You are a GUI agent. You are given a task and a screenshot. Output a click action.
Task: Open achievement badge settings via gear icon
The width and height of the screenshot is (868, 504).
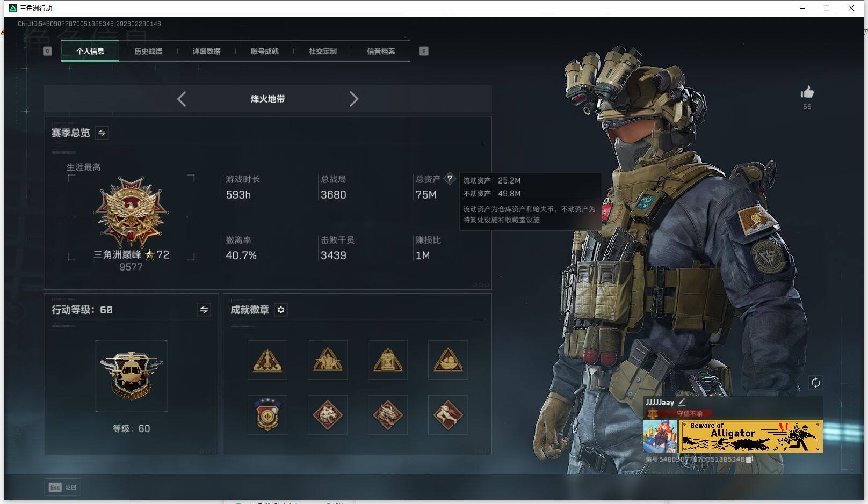(x=281, y=310)
